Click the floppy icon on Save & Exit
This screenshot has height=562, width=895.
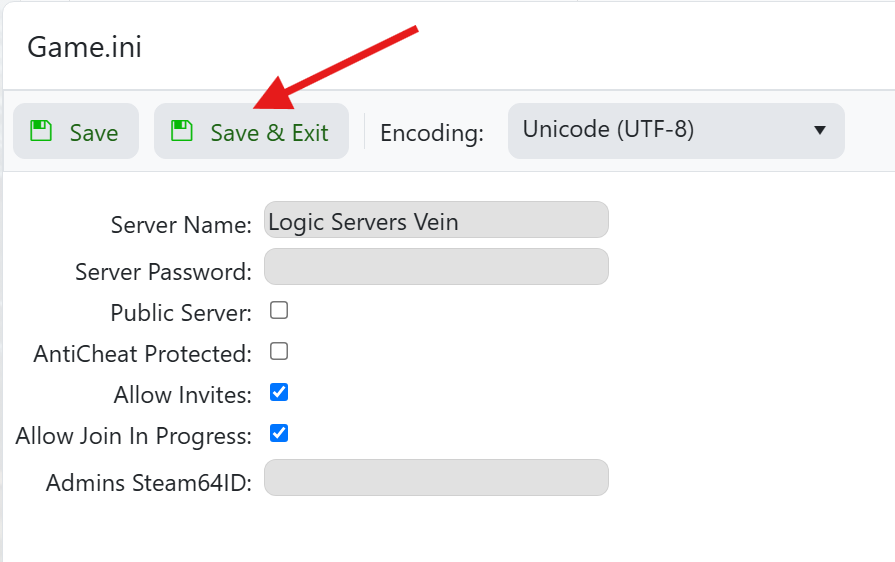181,131
